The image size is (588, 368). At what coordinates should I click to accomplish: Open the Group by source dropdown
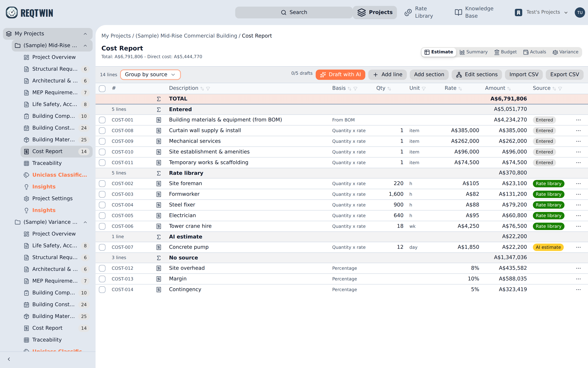(x=150, y=75)
